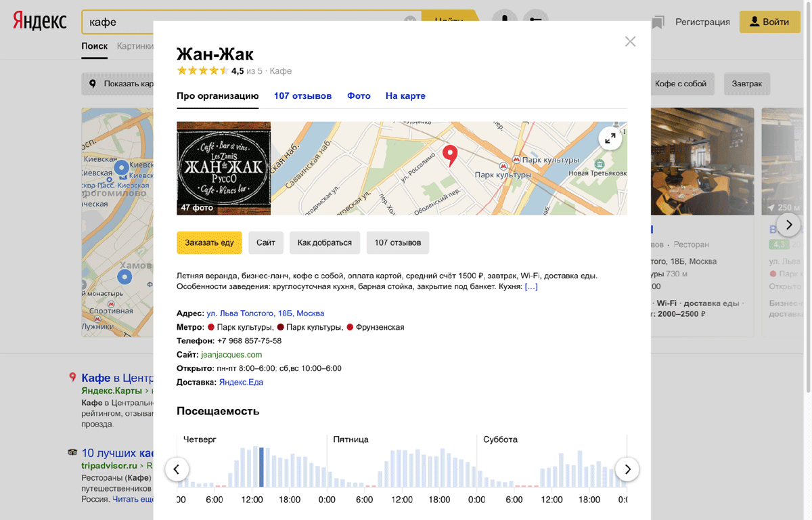
Task: Click the Как добраться button
Action: point(325,242)
